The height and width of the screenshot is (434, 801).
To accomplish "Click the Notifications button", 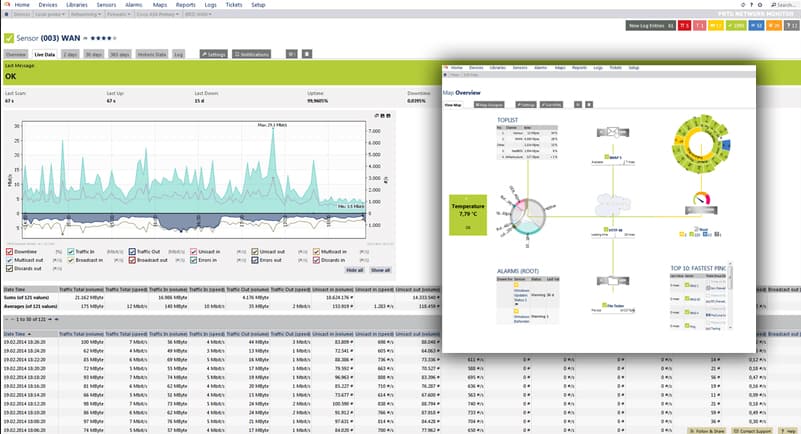I will 251,54.
